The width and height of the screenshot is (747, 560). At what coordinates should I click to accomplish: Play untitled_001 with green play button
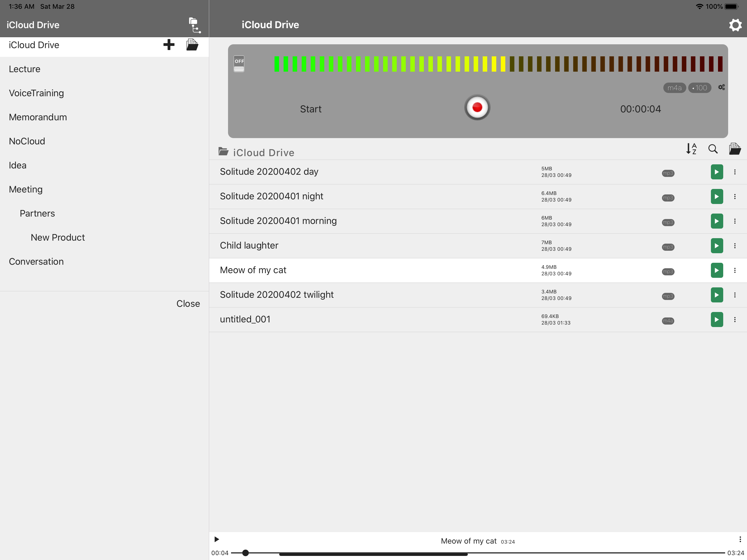click(716, 320)
